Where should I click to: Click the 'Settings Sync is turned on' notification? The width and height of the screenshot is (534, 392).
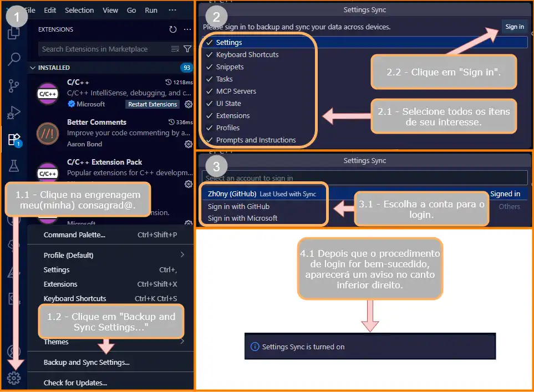370,347
